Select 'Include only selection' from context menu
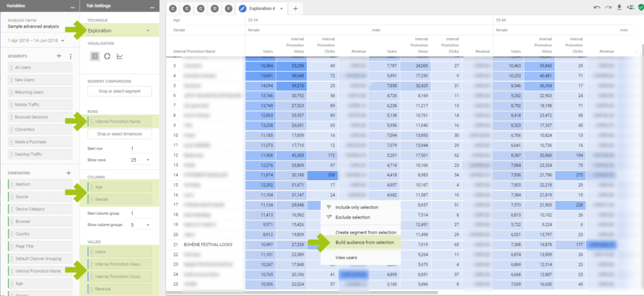 (356, 207)
